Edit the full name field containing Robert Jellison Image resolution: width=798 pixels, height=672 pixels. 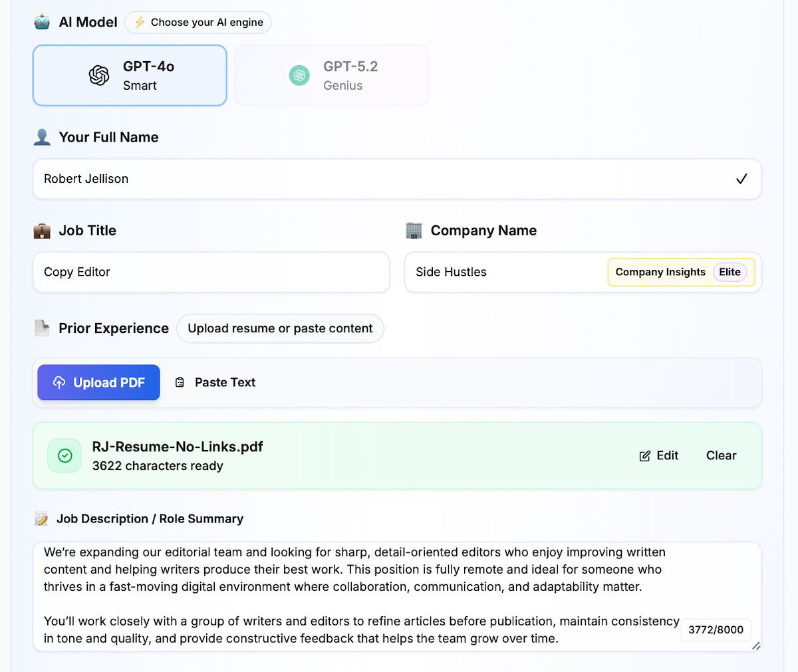click(x=397, y=179)
